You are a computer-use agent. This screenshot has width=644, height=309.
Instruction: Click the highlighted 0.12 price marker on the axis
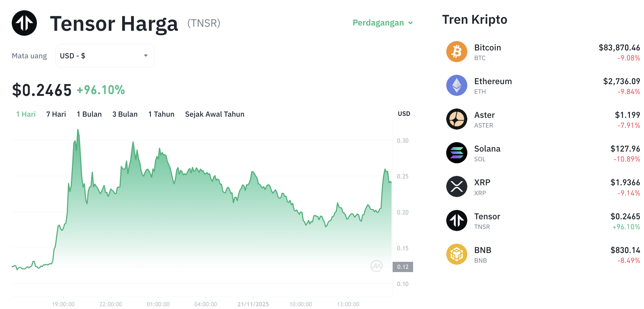click(403, 267)
